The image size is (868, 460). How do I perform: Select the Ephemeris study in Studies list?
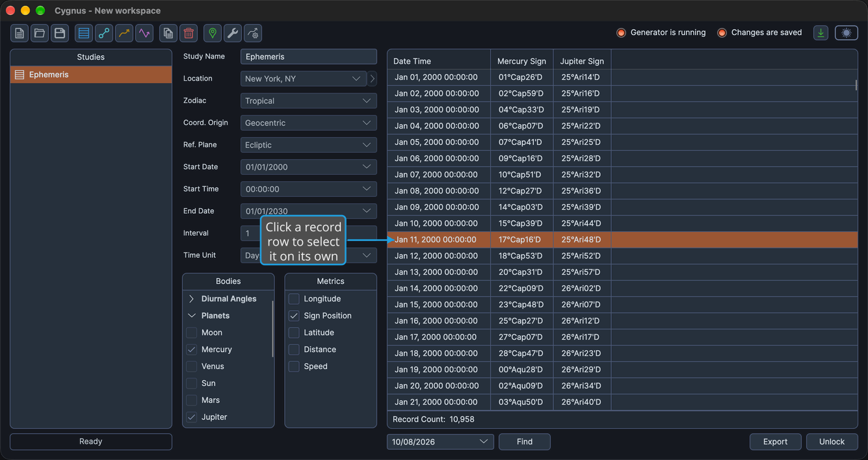[91, 75]
